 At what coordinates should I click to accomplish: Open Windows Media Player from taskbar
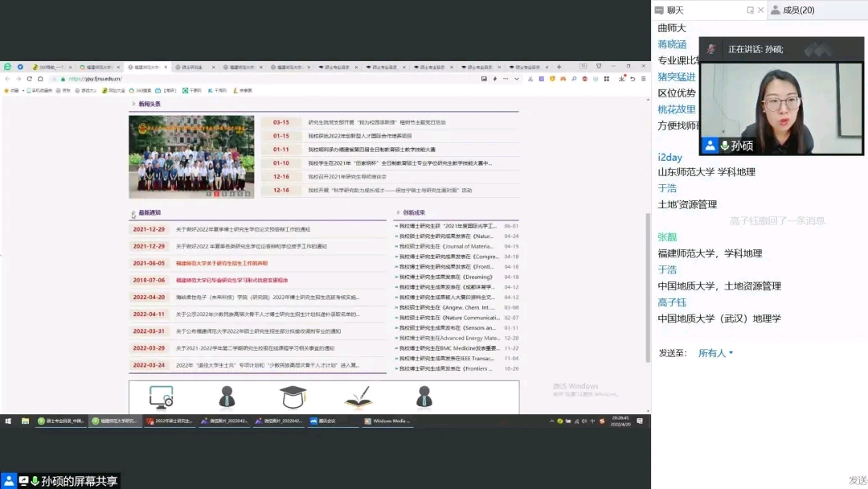(389, 421)
